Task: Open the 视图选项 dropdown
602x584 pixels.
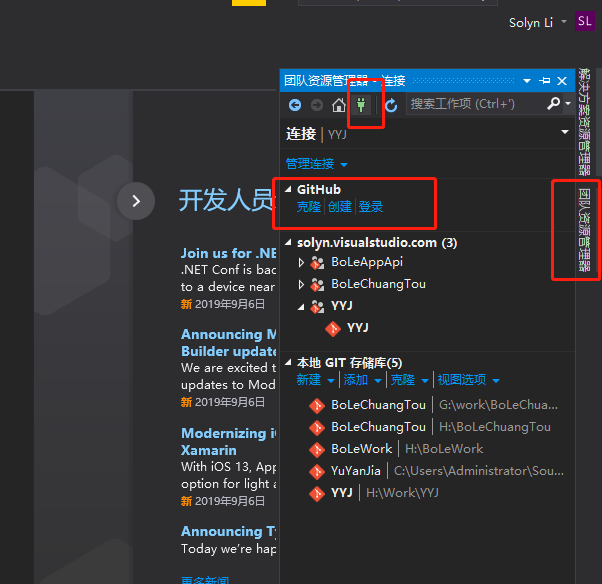Action: click(x=469, y=380)
